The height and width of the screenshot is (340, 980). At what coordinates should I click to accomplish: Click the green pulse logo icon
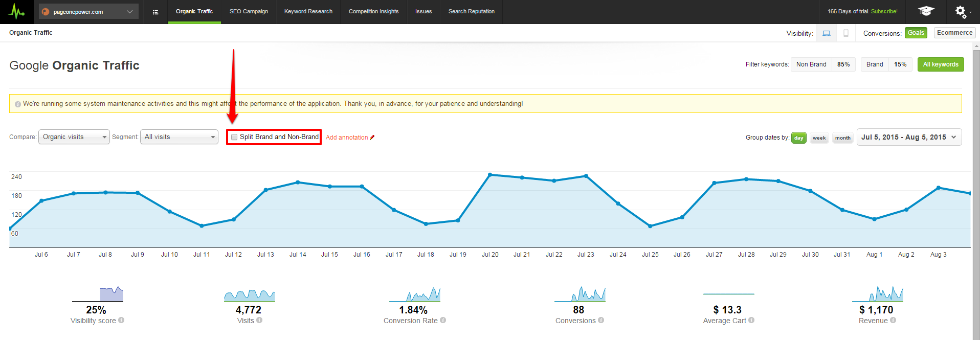(x=17, y=11)
